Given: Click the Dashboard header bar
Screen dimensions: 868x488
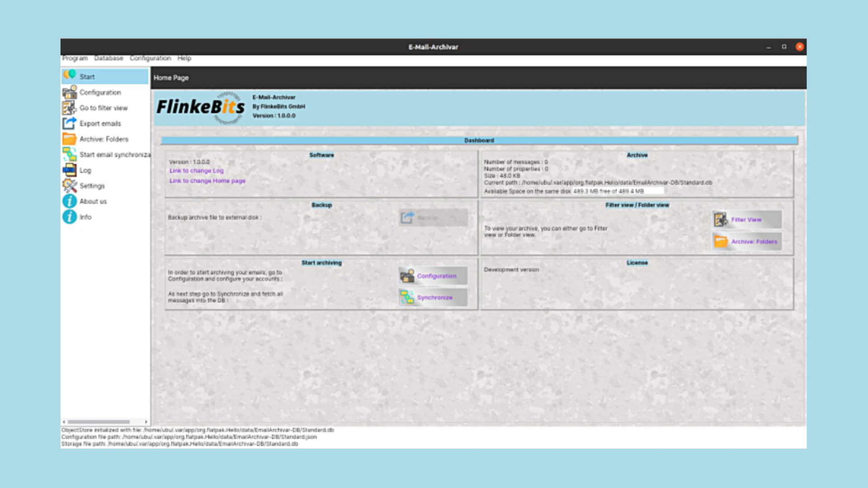Looking at the screenshot, I should coord(479,141).
